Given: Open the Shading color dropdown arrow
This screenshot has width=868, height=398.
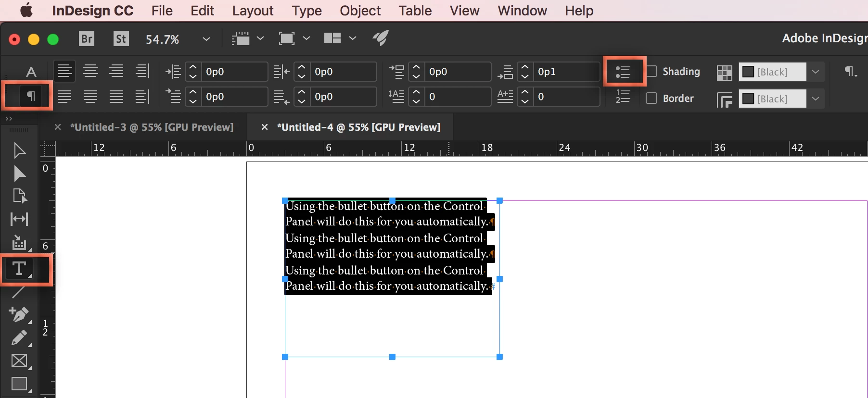Looking at the screenshot, I should [816, 72].
